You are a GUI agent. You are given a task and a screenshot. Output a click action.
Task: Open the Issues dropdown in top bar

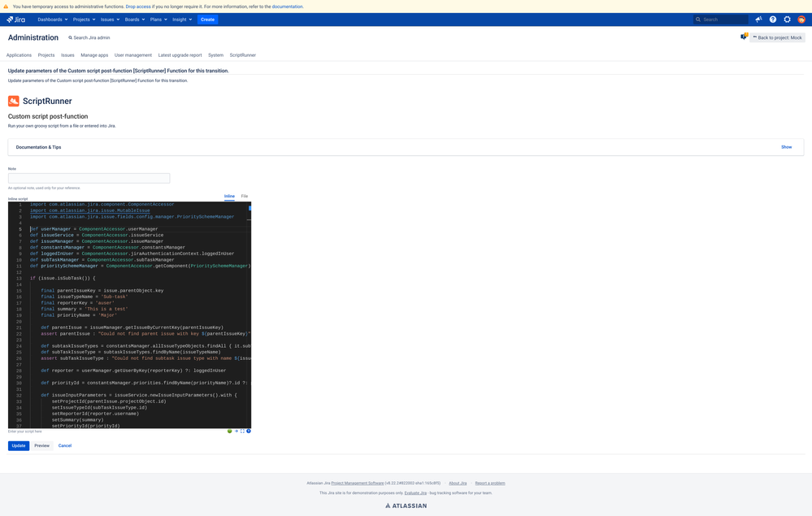click(110, 20)
